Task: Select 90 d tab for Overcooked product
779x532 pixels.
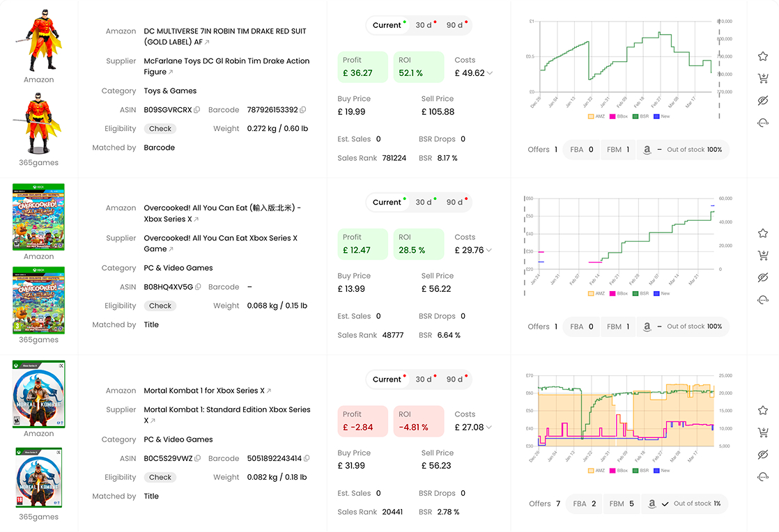Action: click(456, 203)
